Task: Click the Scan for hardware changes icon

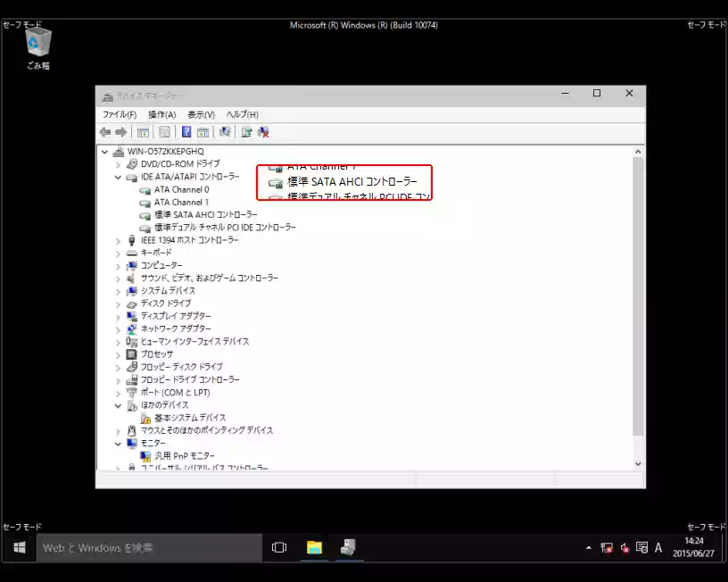Action: pyautogui.click(x=225, y=132)
